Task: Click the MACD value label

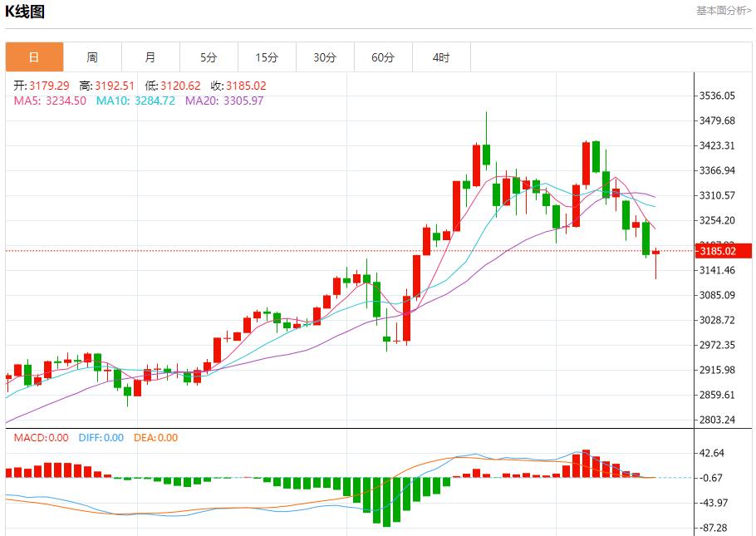Action: (42, 438)
